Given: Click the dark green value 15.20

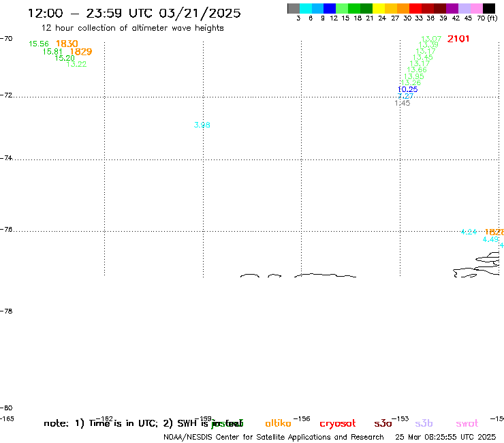Looking at the screenshot, I should tap(65, 58).
